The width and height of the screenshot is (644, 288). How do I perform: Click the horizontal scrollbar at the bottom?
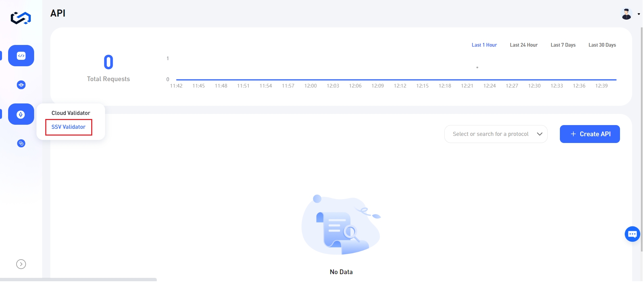pyautogui.click(x=78, y=280)
